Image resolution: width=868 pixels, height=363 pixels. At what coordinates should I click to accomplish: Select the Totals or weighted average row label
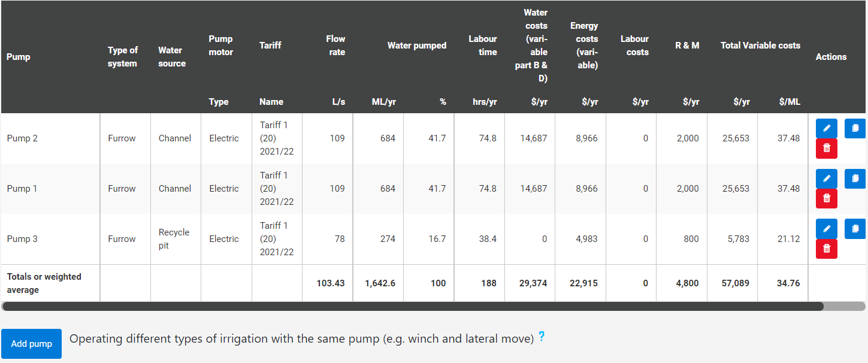point(44,283)
